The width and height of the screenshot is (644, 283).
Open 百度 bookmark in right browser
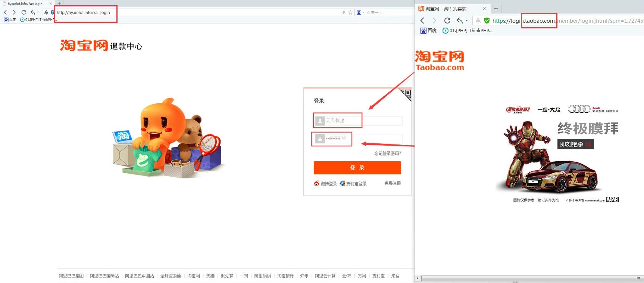coord(429,31)
